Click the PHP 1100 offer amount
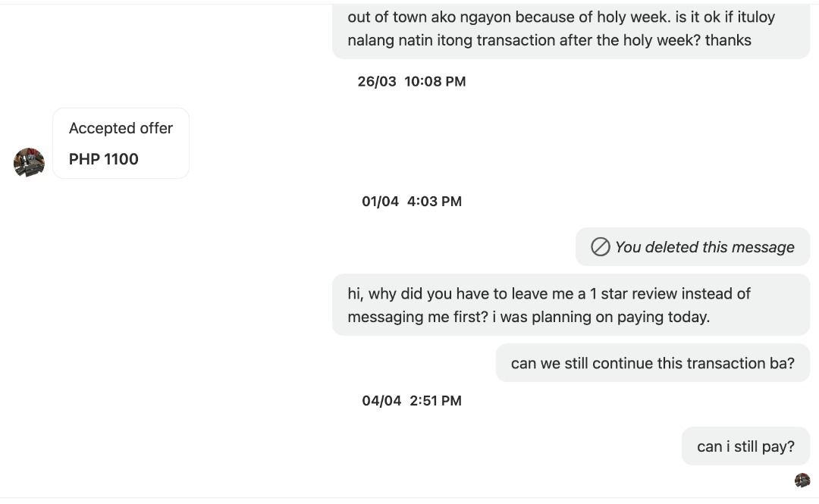This screenshot has width=819, height=504. pyautogui.click(x=104, y=159)
